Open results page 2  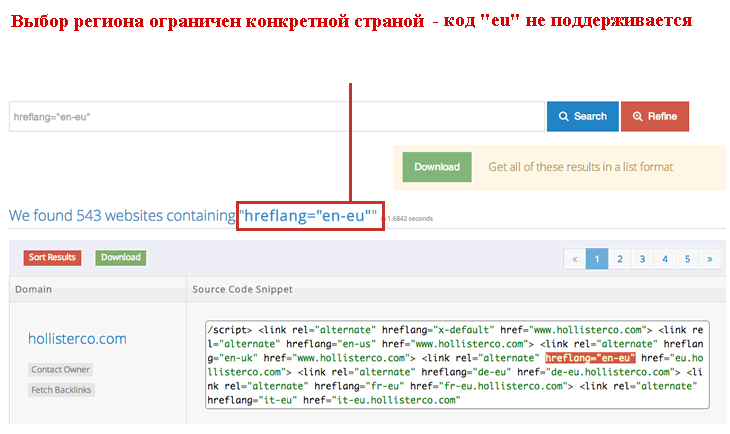(619, 258)
